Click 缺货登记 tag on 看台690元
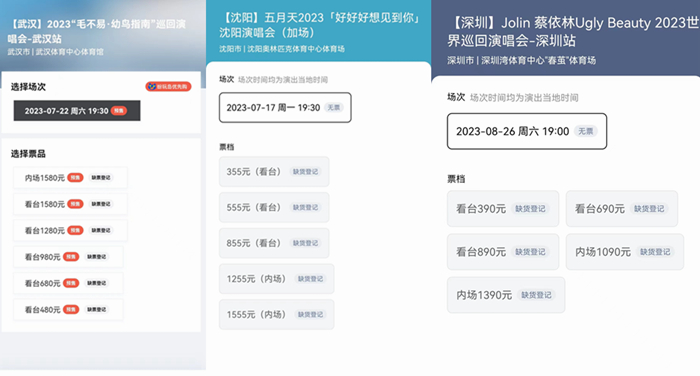 [x=649, y=209]
